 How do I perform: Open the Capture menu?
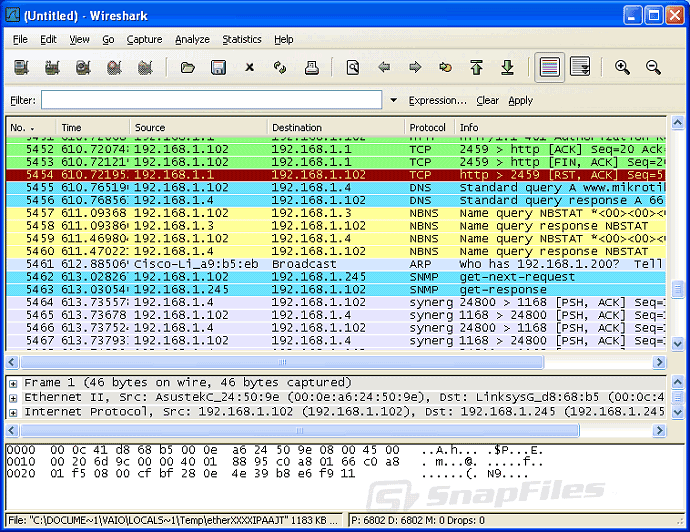pos(144,40)
